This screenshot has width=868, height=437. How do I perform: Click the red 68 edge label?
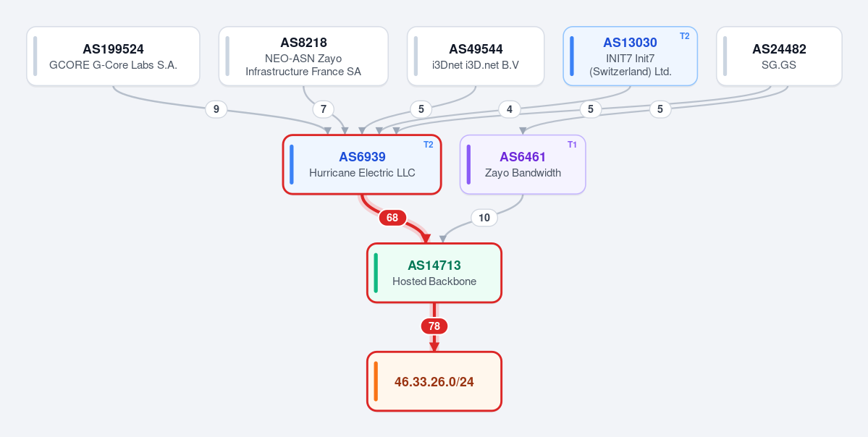[392, 218]
